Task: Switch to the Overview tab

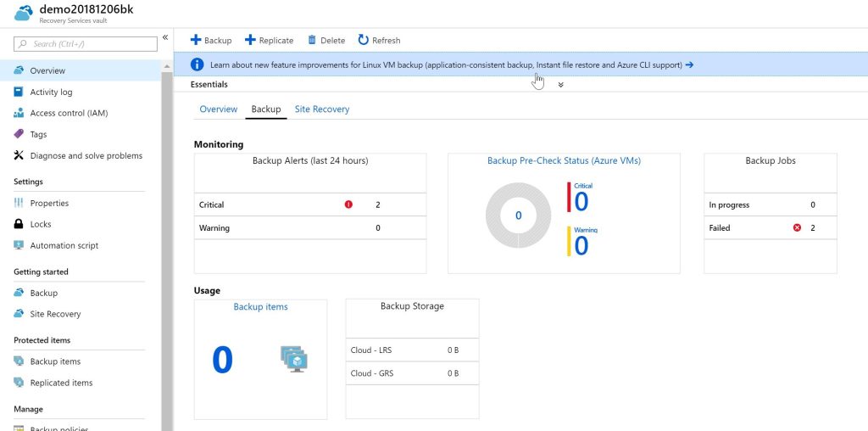Action: point(218,109)
